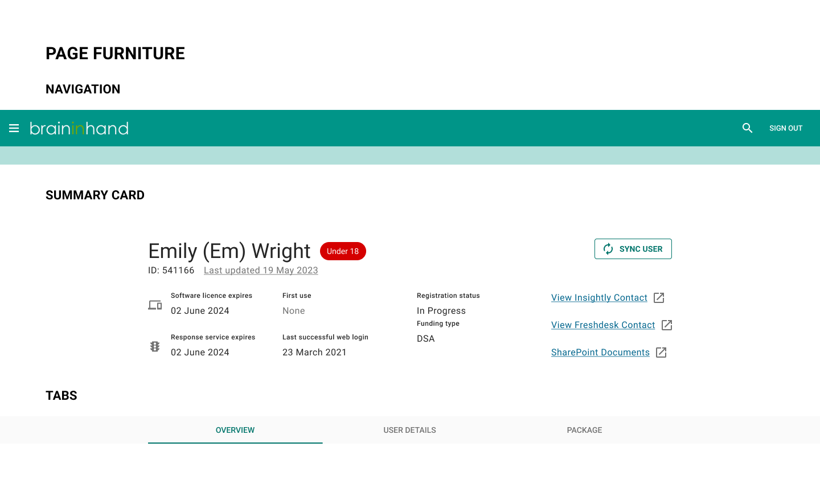Click the Response service expires label
The height and width of the screenshot is (504, 820).
[x=213, y=337]
